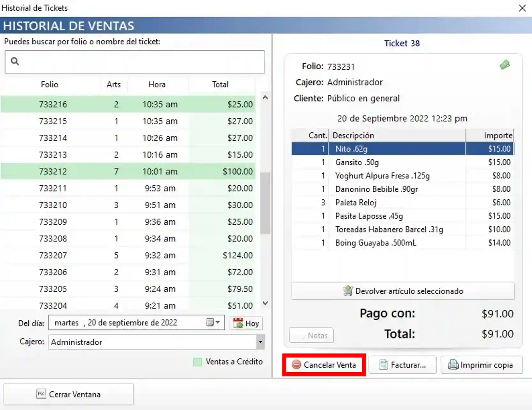This screenshot has width=532, height=410.
Task: Click the Descripción column header
Action: (x=397, y=135)
